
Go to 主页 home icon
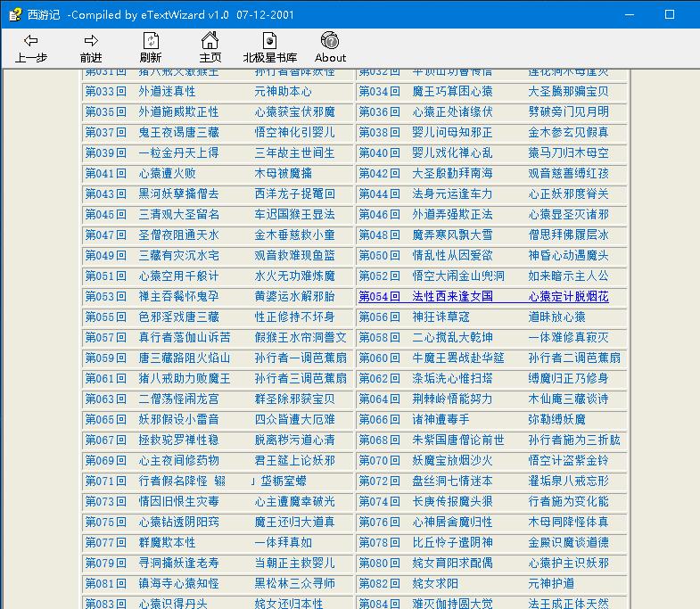[x=210, y=41]
